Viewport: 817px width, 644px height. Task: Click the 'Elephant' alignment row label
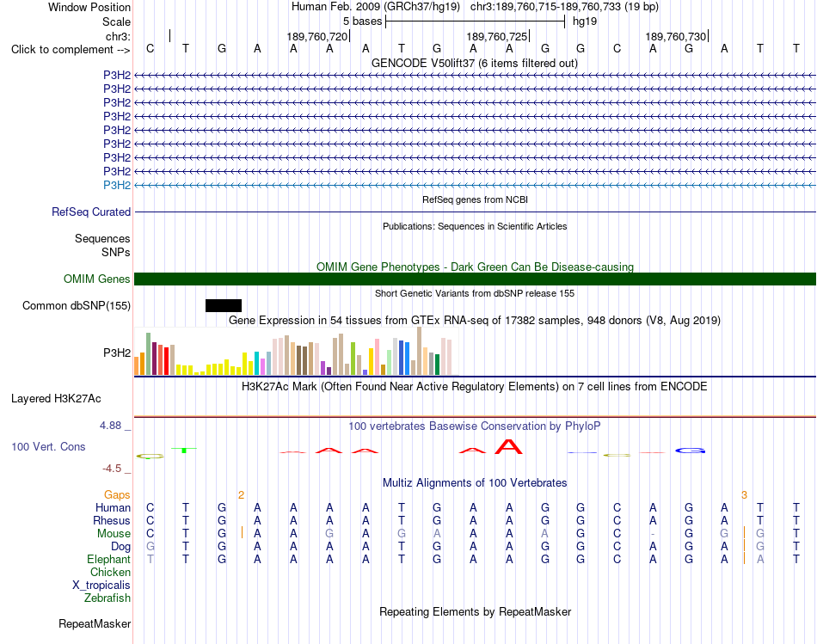109,559
